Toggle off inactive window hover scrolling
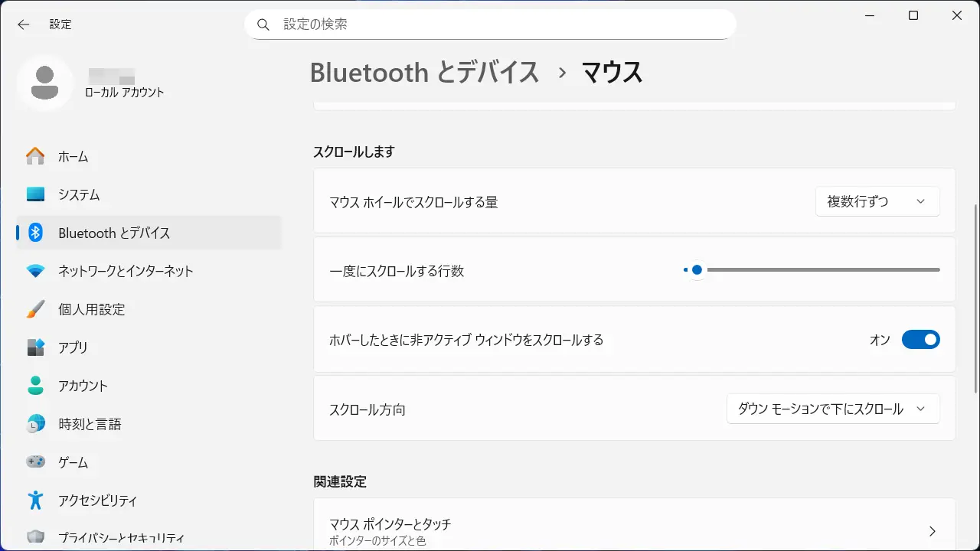Viewport: 980px width, 551px height. (x=920, y=340)
